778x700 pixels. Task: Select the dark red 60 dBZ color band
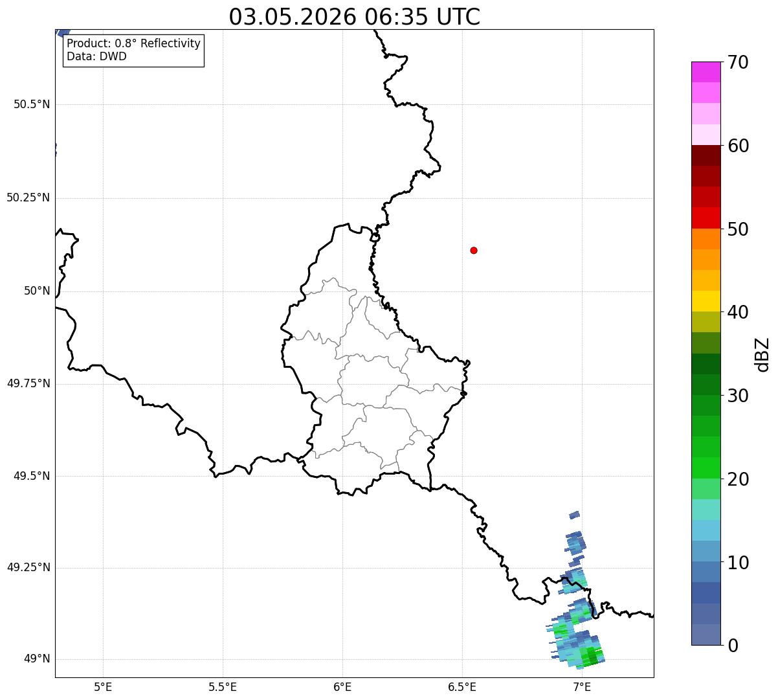706,155
